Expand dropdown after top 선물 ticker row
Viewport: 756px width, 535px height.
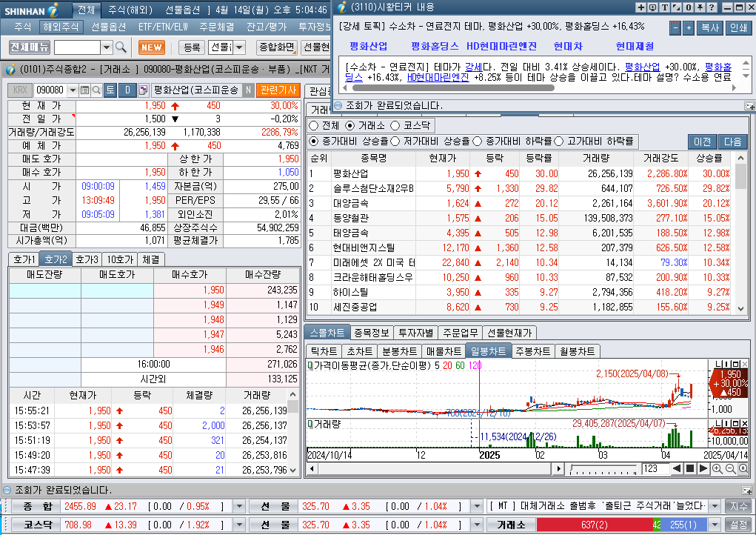(477, 507)
